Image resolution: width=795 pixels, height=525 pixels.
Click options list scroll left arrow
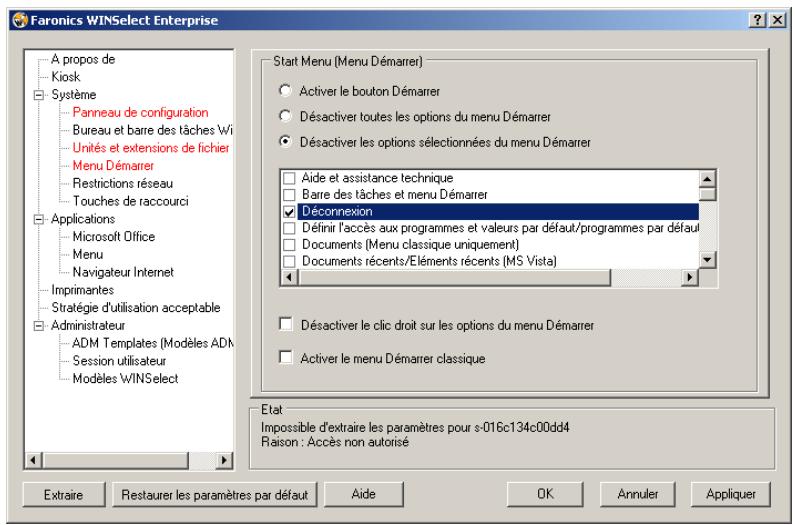pyautogui.click(x=290, y=277)
